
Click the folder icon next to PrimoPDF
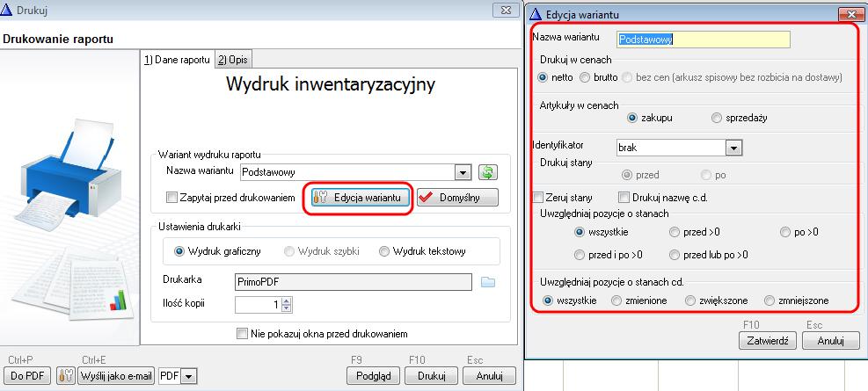click(x=488, y=282)
